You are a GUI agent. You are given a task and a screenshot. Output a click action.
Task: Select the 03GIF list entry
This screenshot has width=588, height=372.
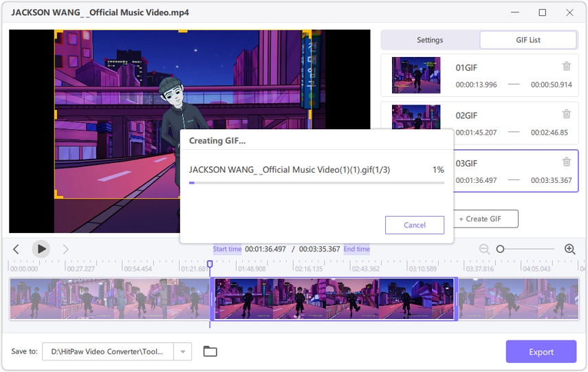pos(516,171)
